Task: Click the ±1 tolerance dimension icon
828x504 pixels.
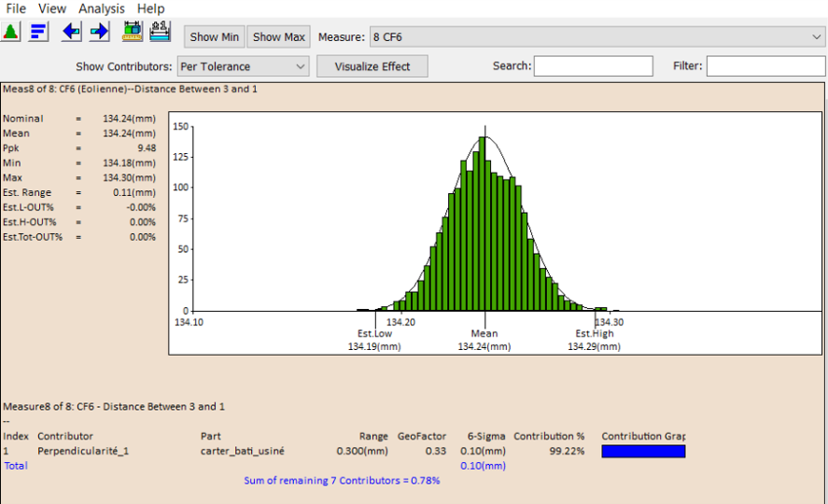Action: [160, 32]
